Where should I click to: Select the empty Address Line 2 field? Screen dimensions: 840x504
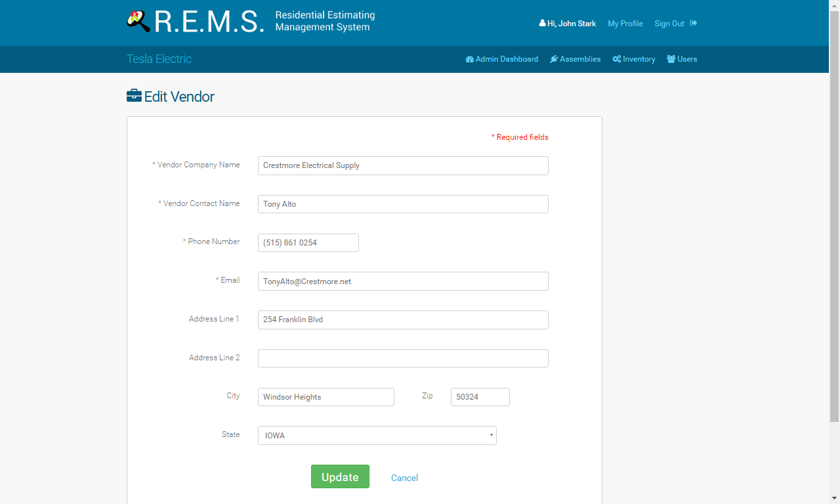point(403,358)
